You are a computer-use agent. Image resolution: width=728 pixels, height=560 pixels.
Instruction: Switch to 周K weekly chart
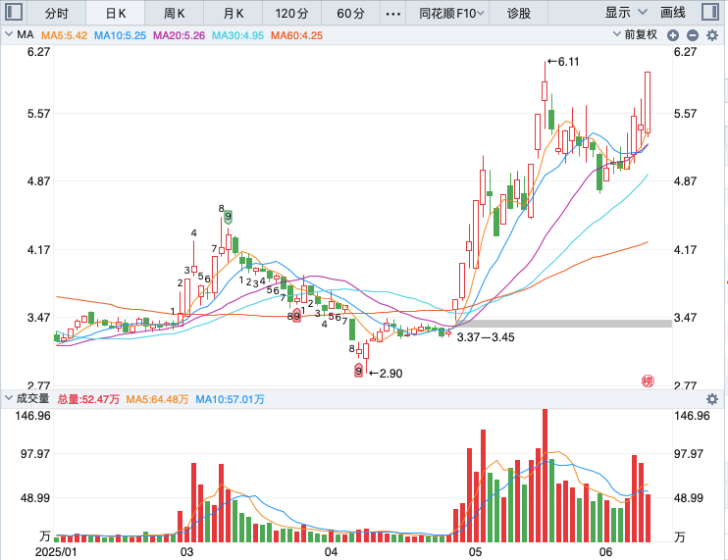pyautogui.click(x=175, y=13)
